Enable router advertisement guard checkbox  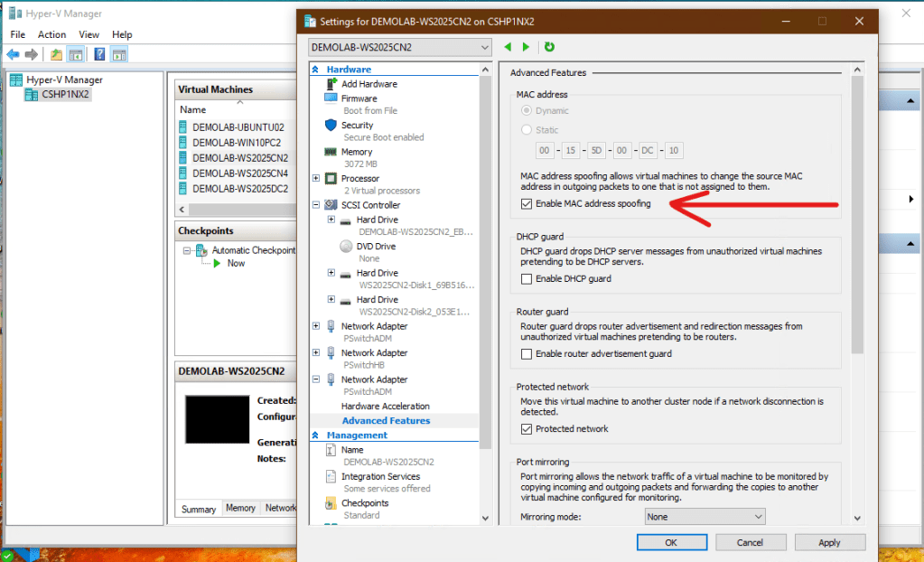[527, 354]
